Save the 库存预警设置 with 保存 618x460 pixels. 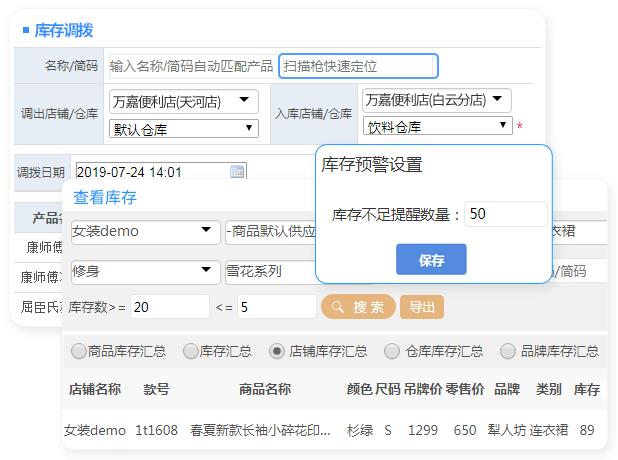[431, 259]
